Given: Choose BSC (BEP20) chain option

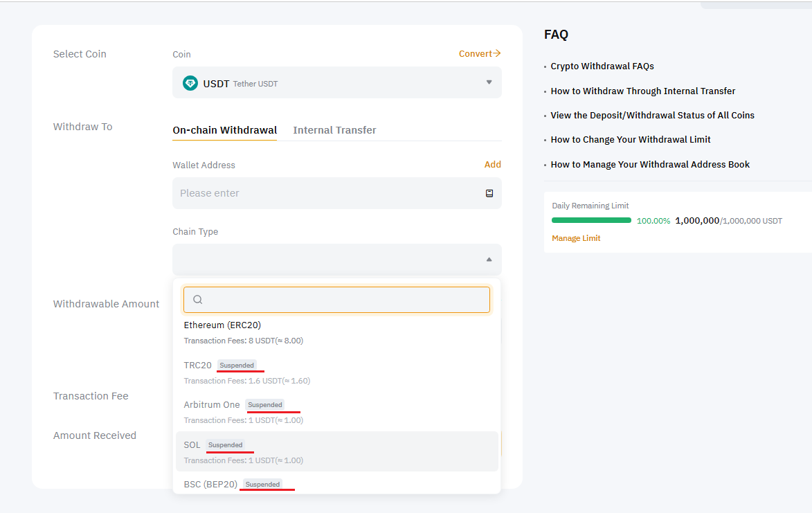Looking at the screenshot, I should (210, 485).
